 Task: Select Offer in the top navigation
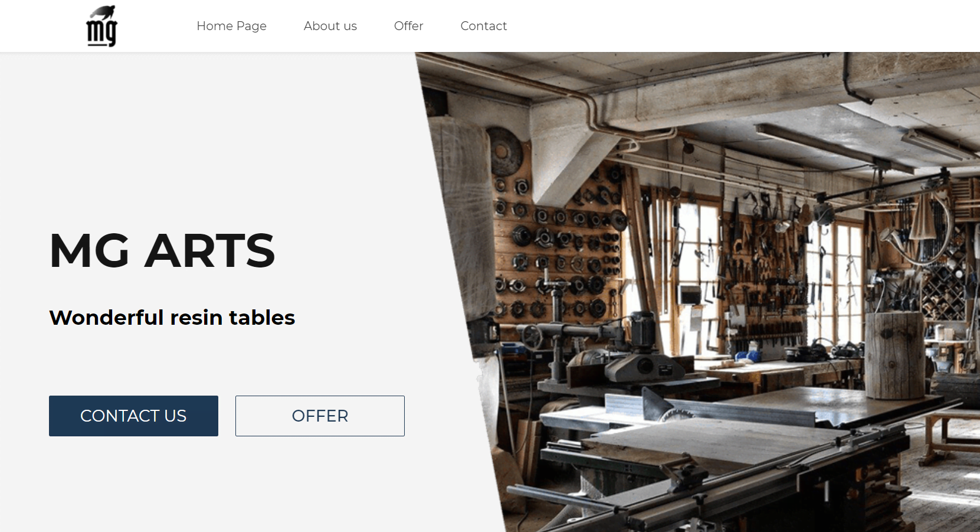(x=408, y=26)
